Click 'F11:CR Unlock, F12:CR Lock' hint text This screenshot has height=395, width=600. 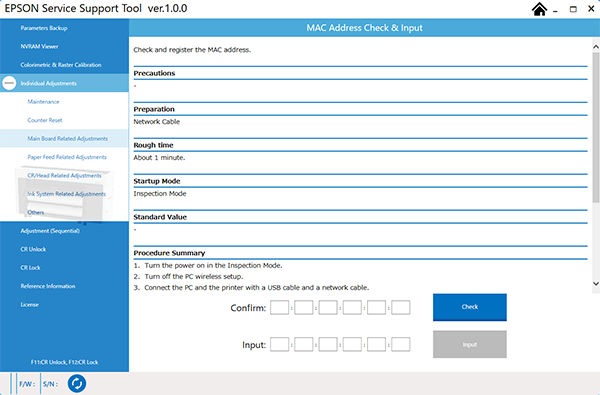pyautogui.click(x=64, y=362)
